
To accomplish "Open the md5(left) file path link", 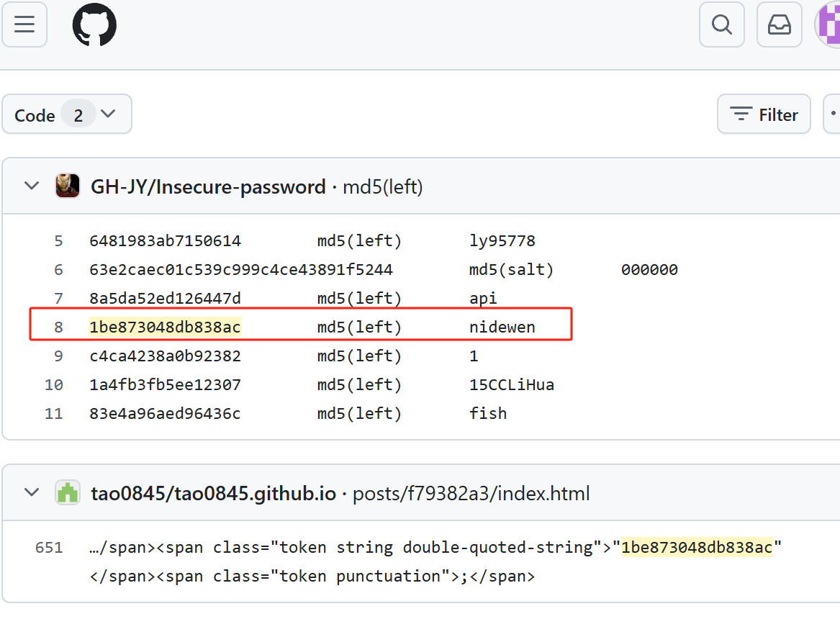I will (382, 187).
